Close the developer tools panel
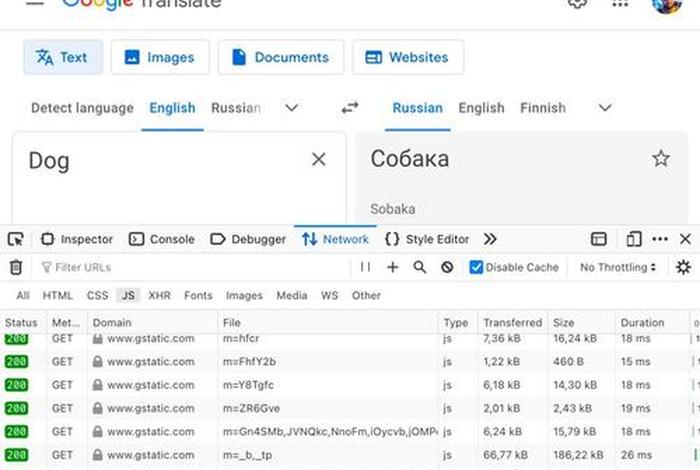 coord(685,239)
